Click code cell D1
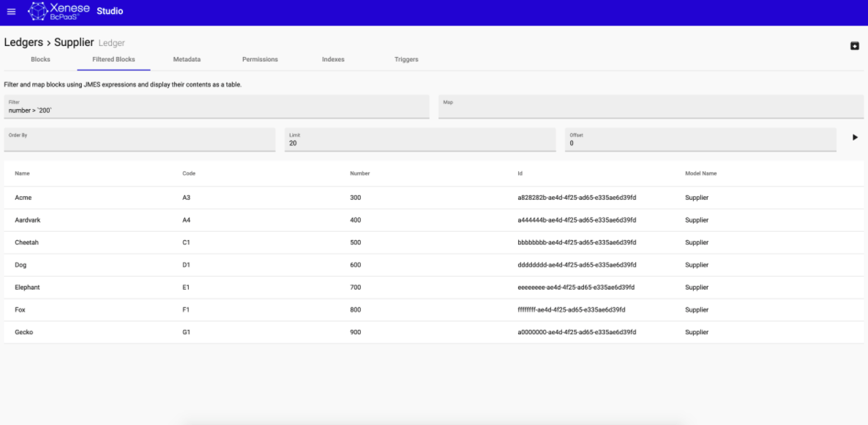This screenshot has width=868, height=425. [186, 265]
